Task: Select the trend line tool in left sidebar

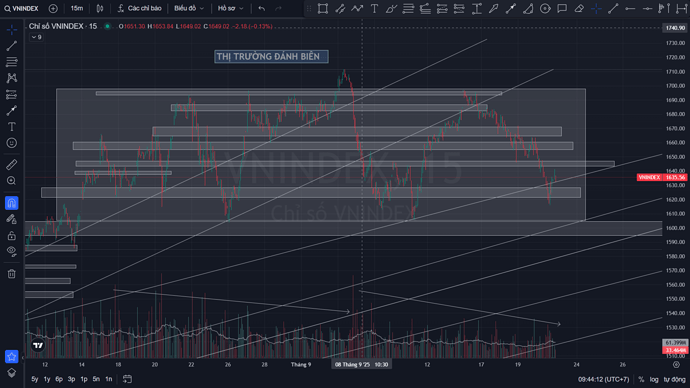Action: point(12,46)
